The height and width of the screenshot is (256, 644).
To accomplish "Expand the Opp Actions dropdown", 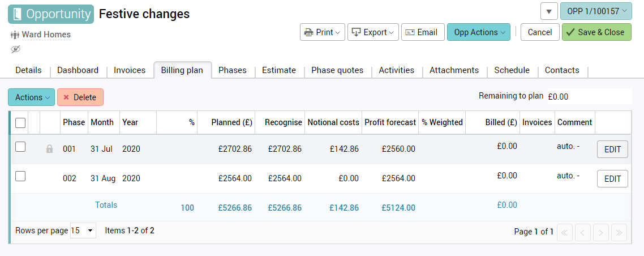I will coord(478,32).
